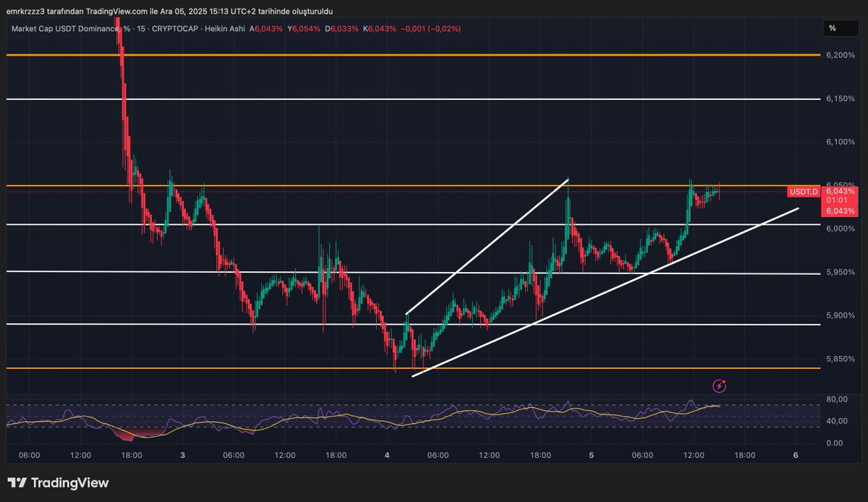Click the percent unit button on price scale

click(839, 28)
